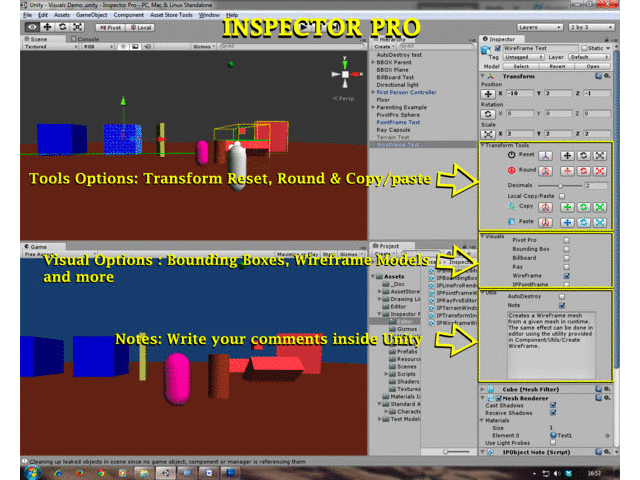Click the note text area
640x480 pixels.
coord(551,344)
